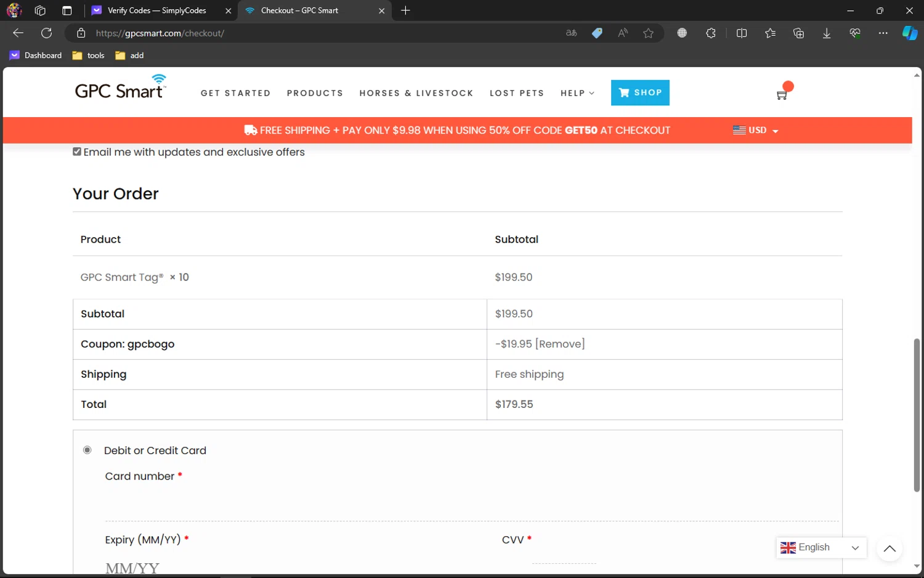Click the blue SHOP button
Screen dimensions: 924x578
(x=640, y=92)
